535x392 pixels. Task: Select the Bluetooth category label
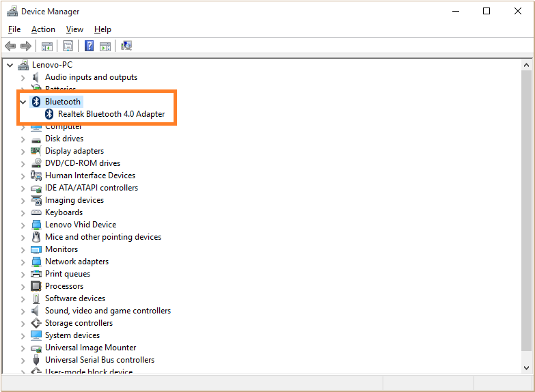tap(63, 102)
